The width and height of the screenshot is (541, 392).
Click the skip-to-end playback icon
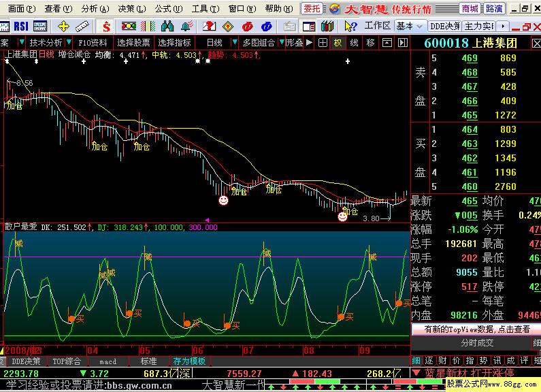pyautogui.click(x=403, y=43)
